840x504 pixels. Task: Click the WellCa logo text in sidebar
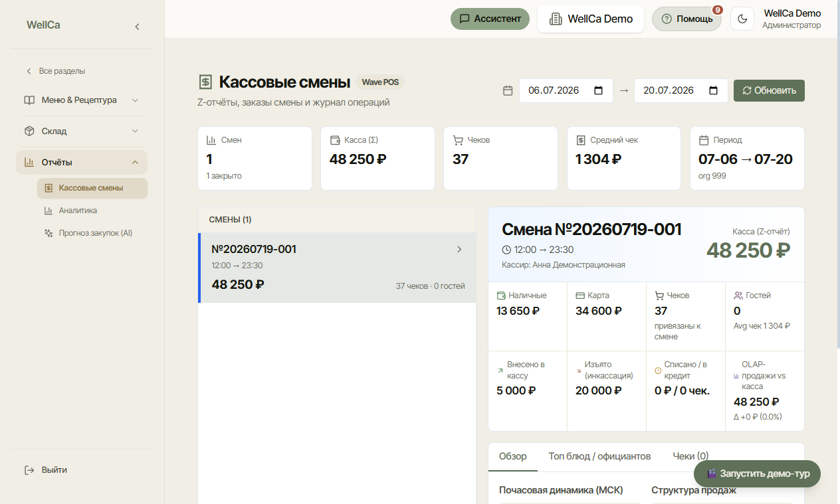click(43, 25)
